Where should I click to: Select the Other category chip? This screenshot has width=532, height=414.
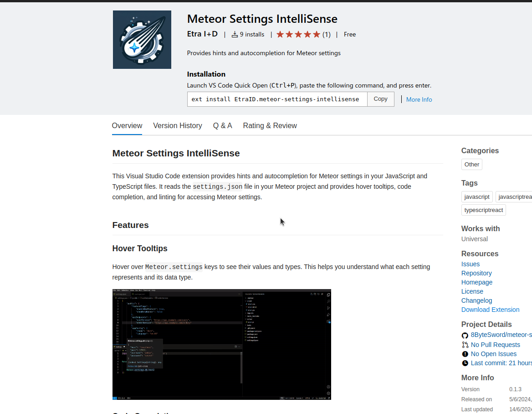coord(471,164)
